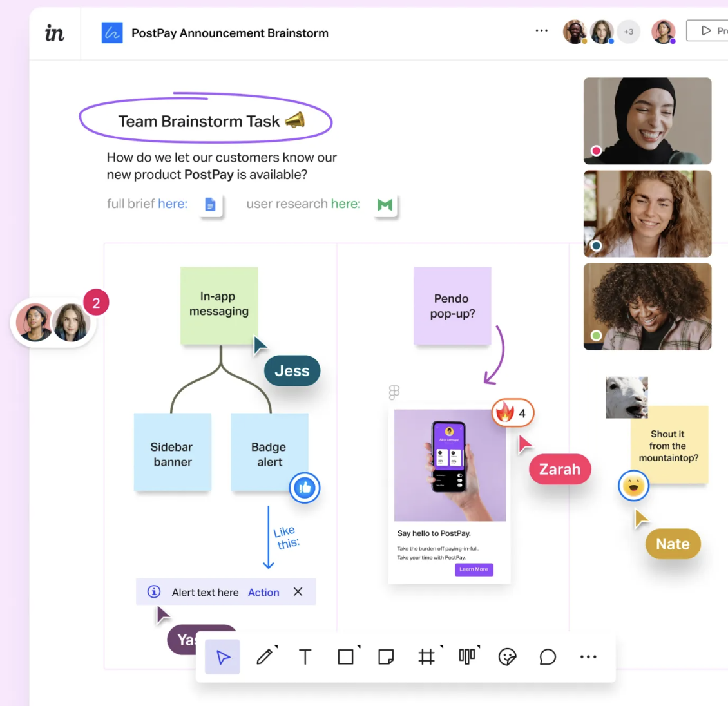Click the Figma icon above the mockup
Screen dimensions: 728x706
tap(394, 392)
